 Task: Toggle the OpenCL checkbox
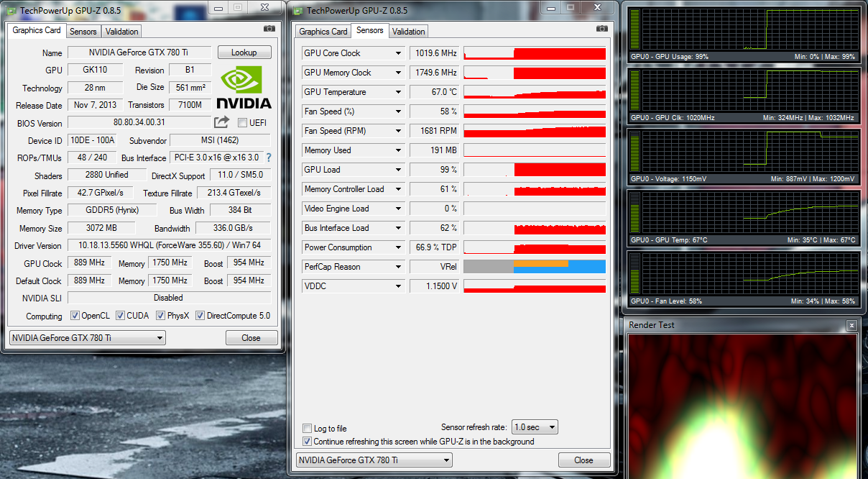(75, 316)
